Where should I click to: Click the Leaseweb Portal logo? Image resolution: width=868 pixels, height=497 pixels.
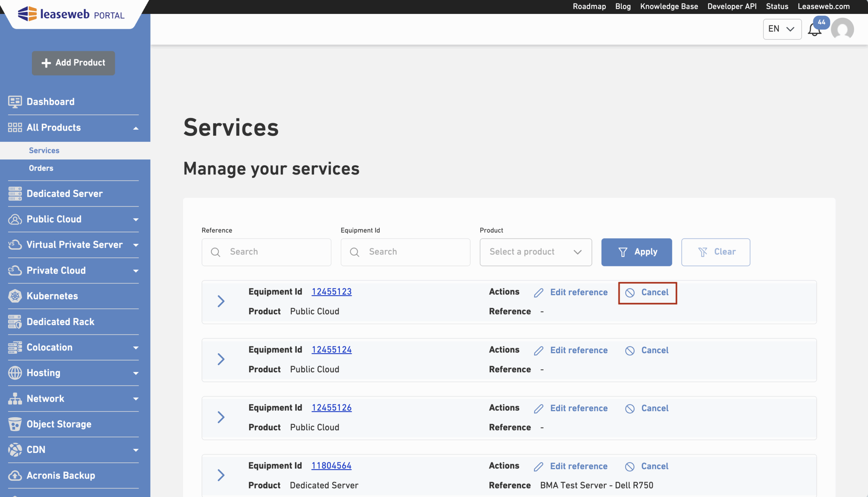coord(71,14)
